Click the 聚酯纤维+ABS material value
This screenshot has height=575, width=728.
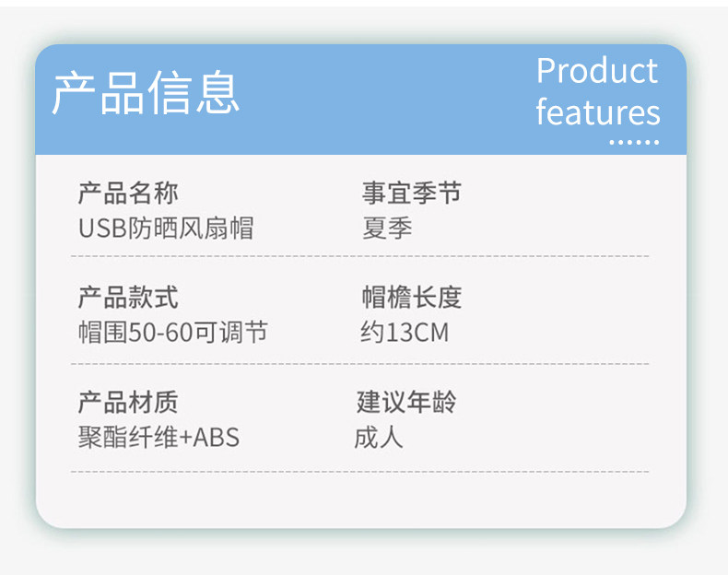[x=159, y=436]
